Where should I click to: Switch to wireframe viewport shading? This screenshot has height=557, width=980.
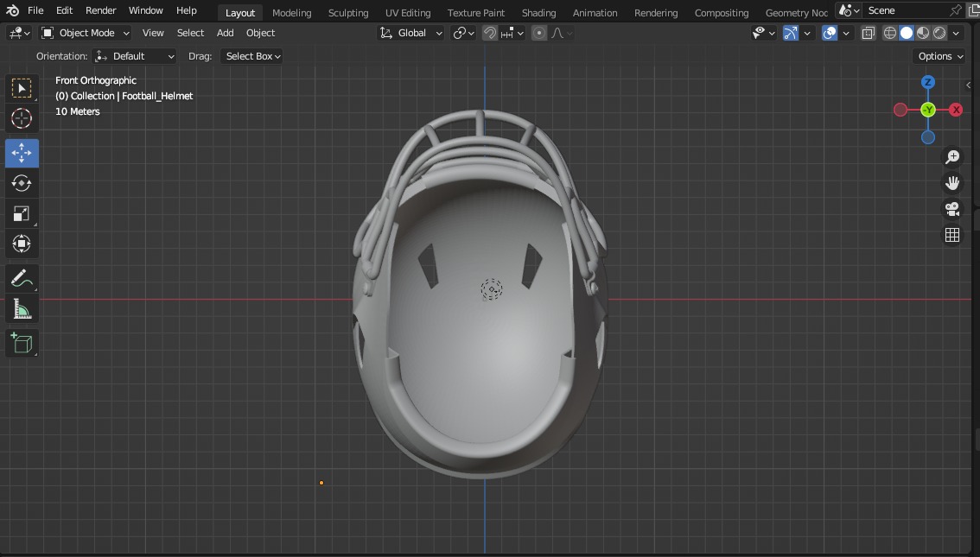tap(890, 33)
